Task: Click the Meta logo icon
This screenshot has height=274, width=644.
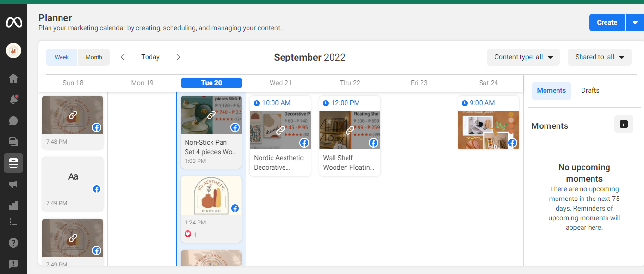Action: coord(13,23)
